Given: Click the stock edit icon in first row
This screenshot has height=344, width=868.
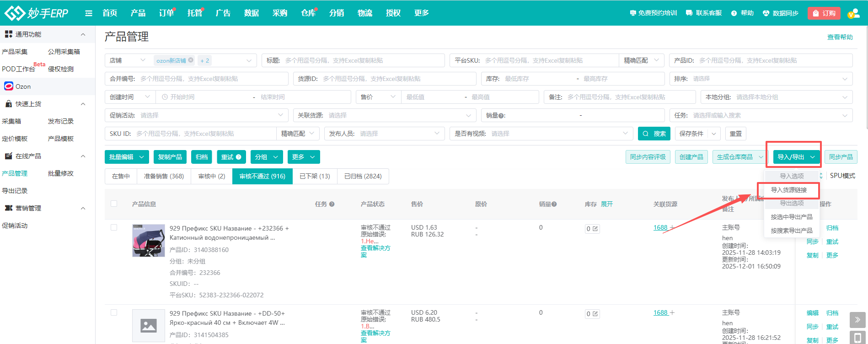Looking at the screenshot, I should (595, 229).
